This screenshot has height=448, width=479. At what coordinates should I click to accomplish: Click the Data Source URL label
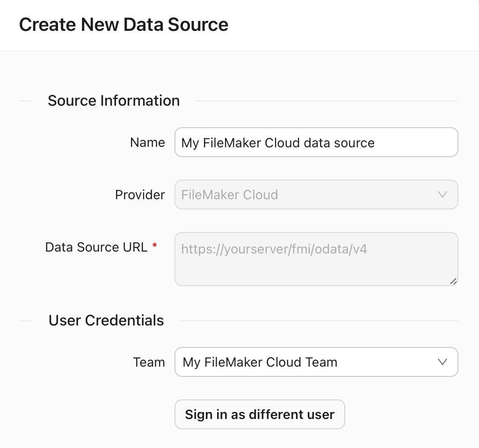pos(96,247)
